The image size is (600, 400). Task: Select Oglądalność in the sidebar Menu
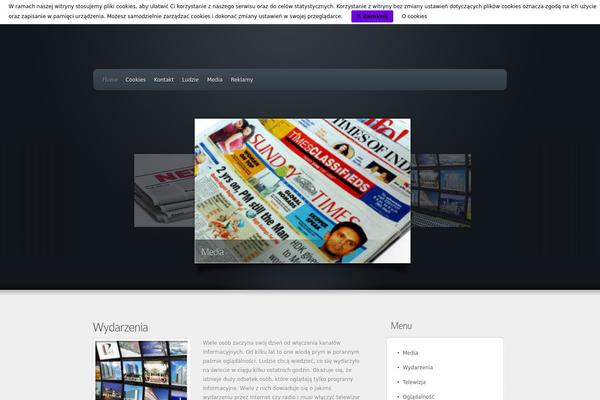click(x=418, y=397)
